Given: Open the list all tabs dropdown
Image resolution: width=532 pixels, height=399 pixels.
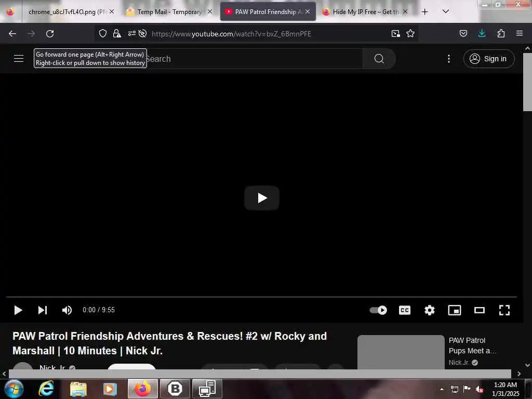Looking at the screenshot, I should click(x=446, y=11).
